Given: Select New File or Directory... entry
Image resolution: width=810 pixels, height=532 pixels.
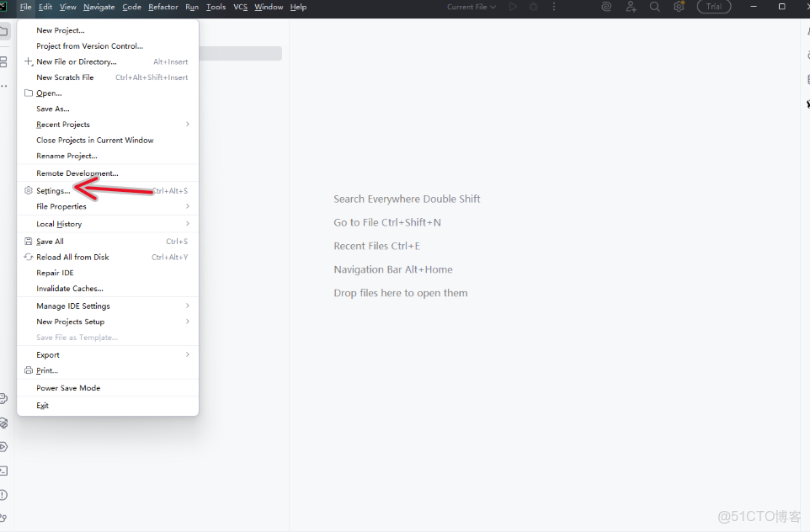Looking at the screenshot, I should point(108,61).
